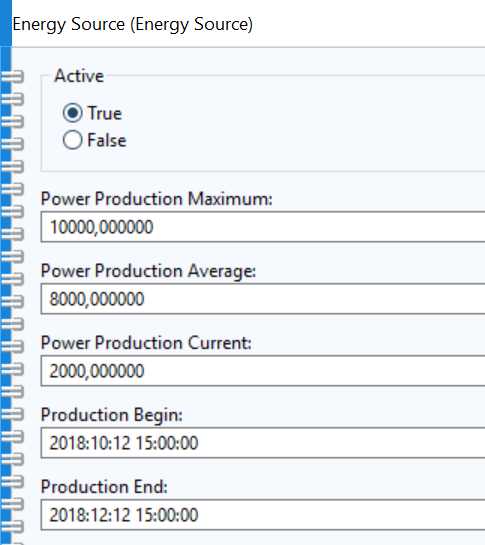Screen dimensions: 485x545
Task: Click the "Power Production Current:" label
Action: (x=146, y=343)
